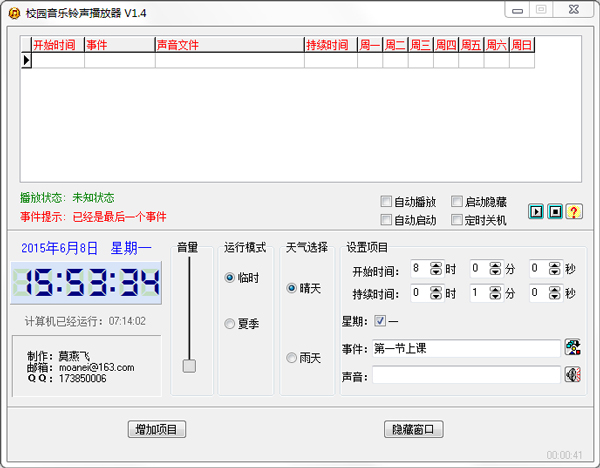Click the 持续时间 minute spinner
The height and width of the screenshot is (468, 600).
coord(495,294)
